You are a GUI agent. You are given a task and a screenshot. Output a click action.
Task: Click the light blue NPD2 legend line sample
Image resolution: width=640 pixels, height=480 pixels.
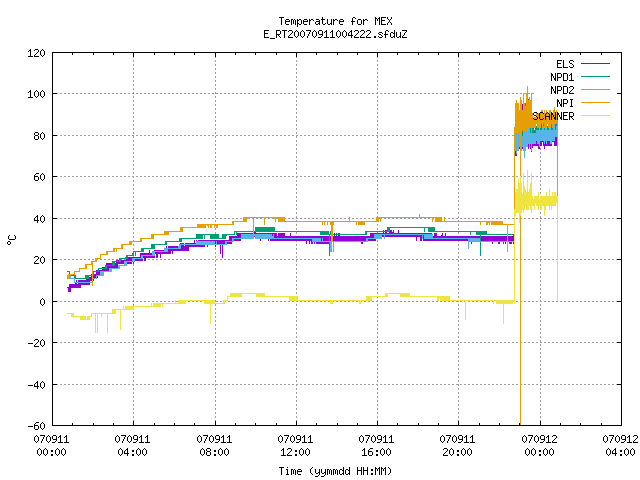[x=595, y=90]
